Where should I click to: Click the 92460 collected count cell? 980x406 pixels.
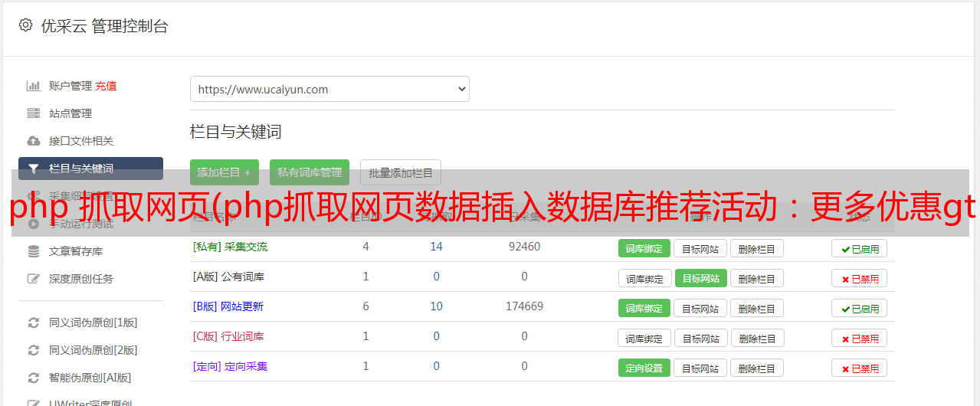[x=524, y=247]
